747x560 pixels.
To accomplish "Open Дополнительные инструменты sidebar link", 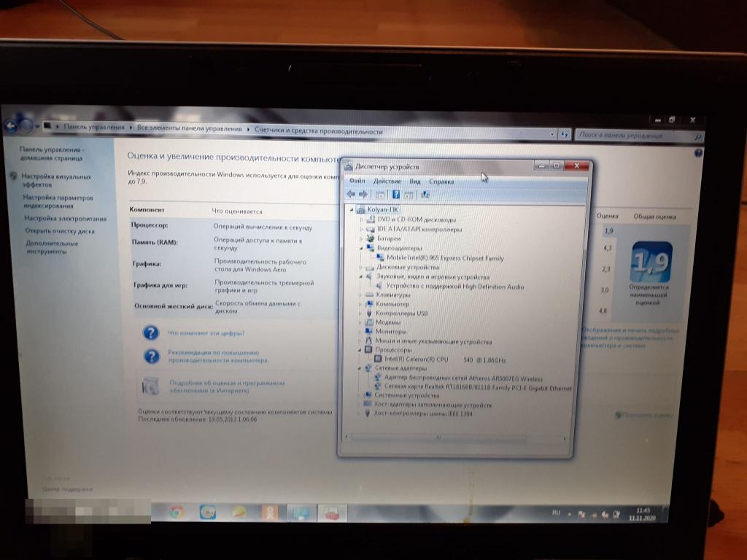I will click(x=52, y=247).
